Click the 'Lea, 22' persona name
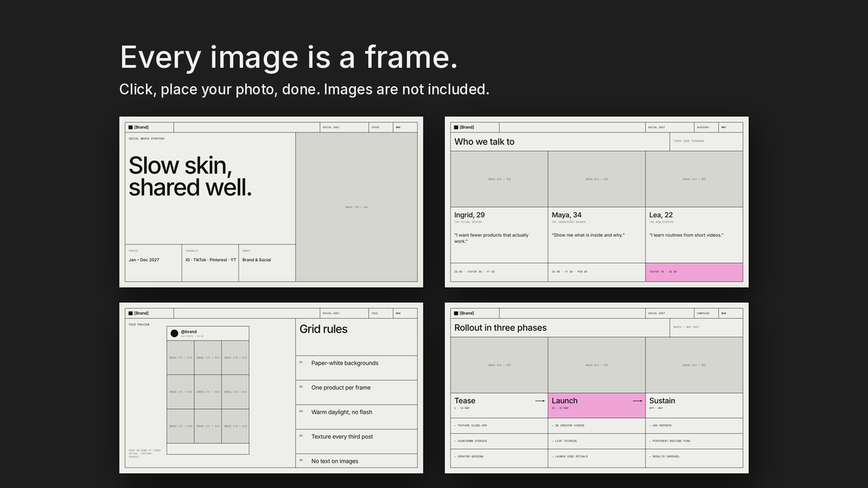 click(661, 215)
